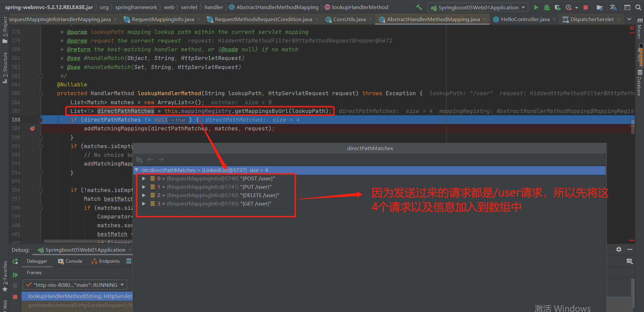
Task: Expand entry 0 POST /user
Action: click(x=144, y=179)
